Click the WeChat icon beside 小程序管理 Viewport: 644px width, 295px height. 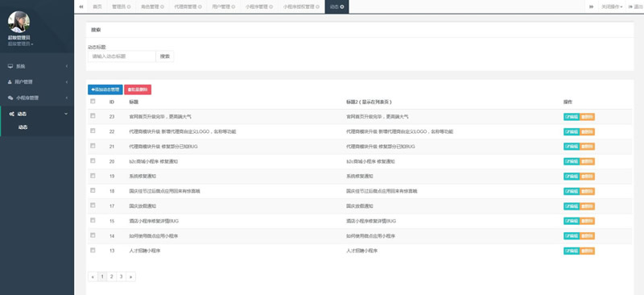10,98
